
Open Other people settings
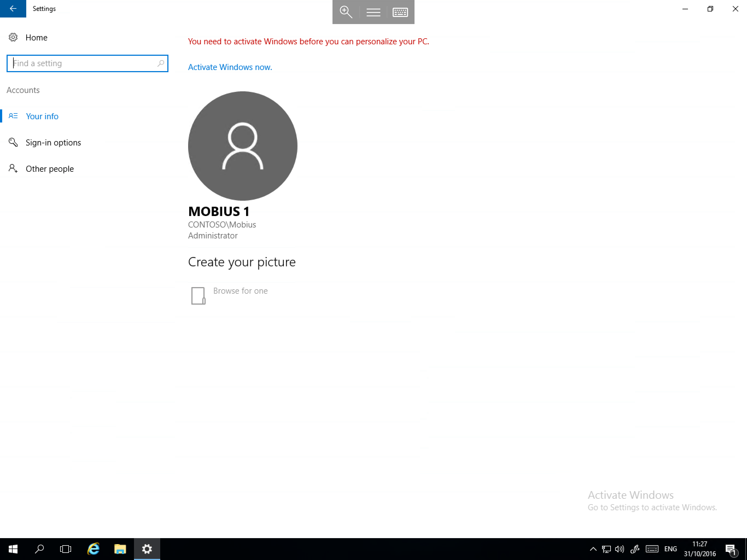[49, 168]
